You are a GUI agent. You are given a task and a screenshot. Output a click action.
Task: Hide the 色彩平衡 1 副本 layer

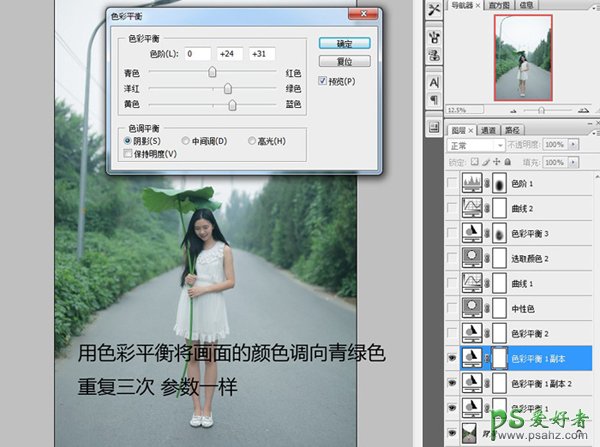453,358
